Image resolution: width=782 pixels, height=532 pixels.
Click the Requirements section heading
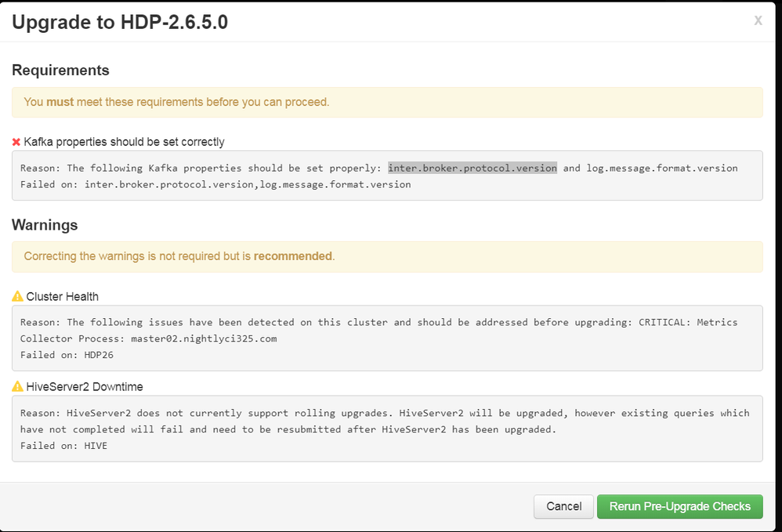pyautogui.click(x=60, y=71)
